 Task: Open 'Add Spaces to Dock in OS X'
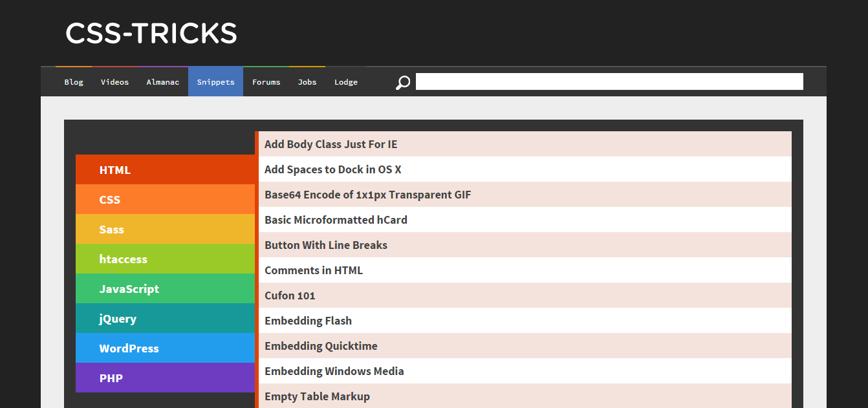(x=525, y=169)
